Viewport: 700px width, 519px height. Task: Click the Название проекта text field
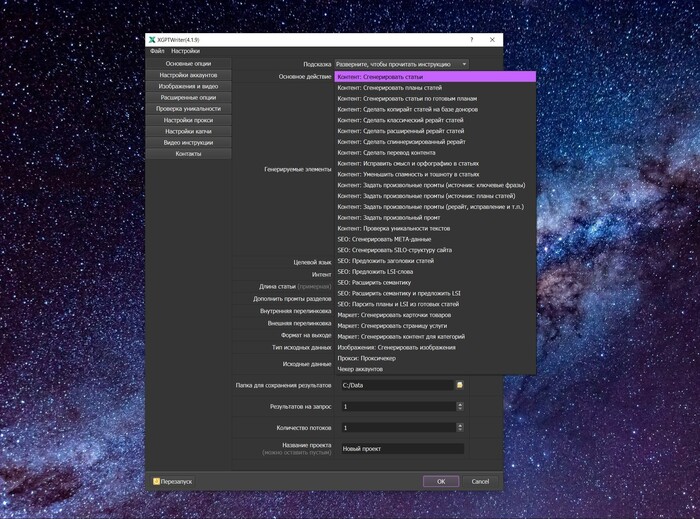point(402,448)
